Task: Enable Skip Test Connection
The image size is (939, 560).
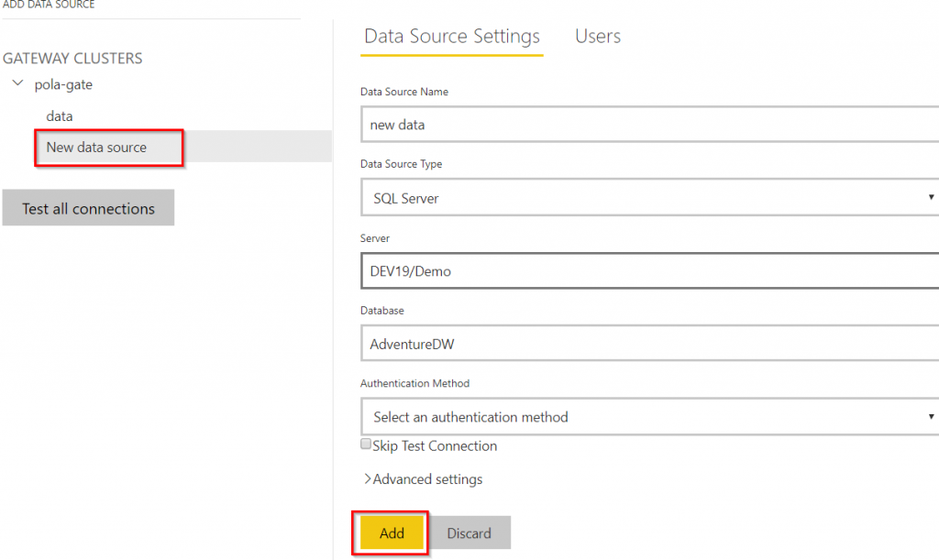Action: click(366, 444)
